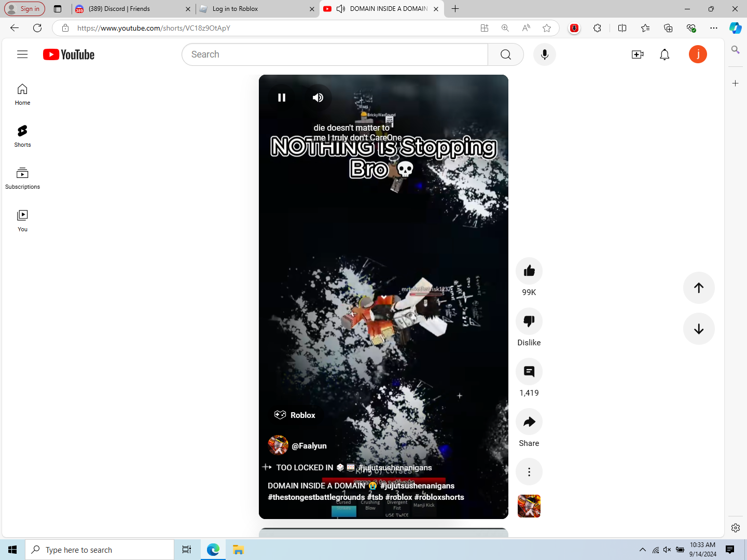Open the #robloxshorts hashtag
This screenshot has width=747, height=560.
[x=439, y=497]
